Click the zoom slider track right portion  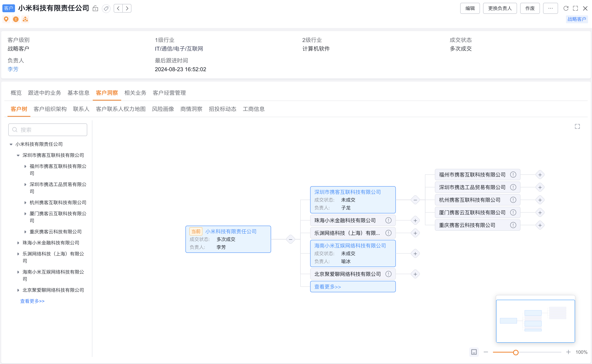[540, 352]
